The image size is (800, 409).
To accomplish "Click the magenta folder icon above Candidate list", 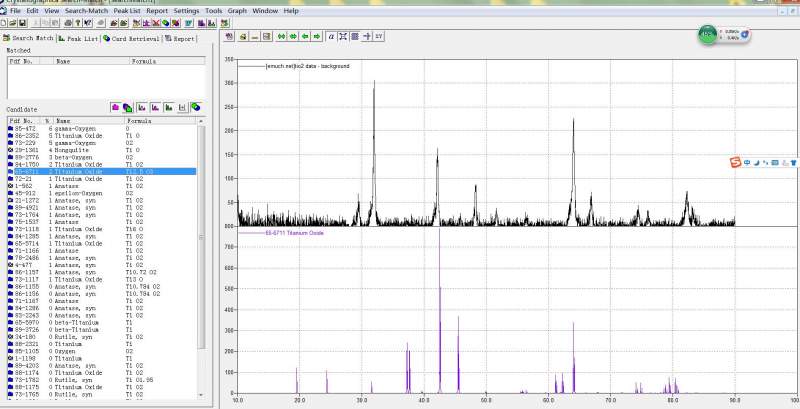I will click(116, 106).
